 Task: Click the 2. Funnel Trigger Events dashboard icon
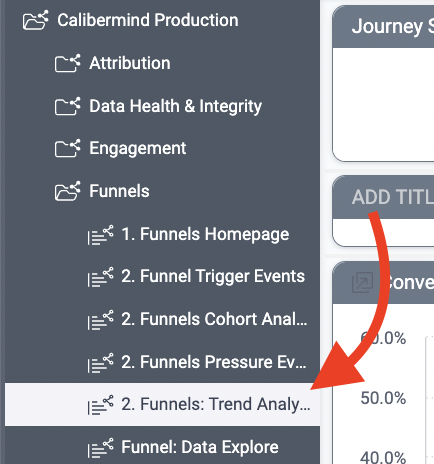point(100,277)
